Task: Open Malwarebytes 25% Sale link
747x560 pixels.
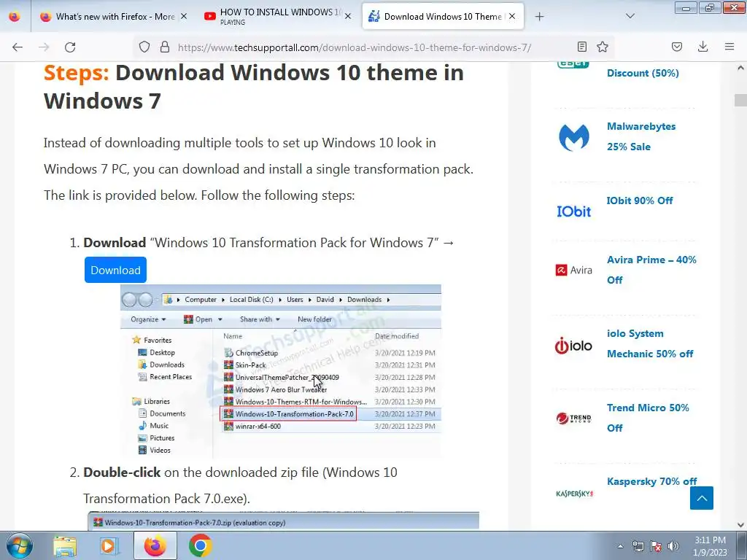Action: click(641, 136)
